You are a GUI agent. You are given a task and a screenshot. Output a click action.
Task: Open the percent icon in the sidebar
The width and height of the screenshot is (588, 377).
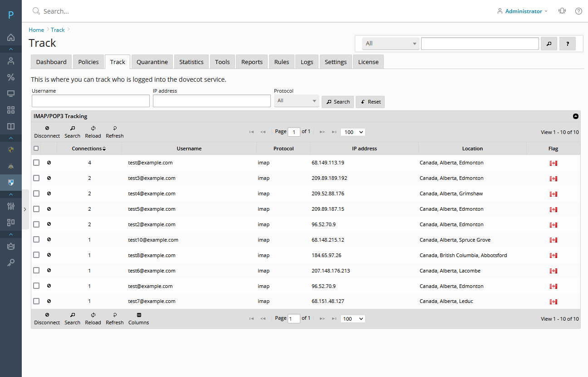(11, 77)
